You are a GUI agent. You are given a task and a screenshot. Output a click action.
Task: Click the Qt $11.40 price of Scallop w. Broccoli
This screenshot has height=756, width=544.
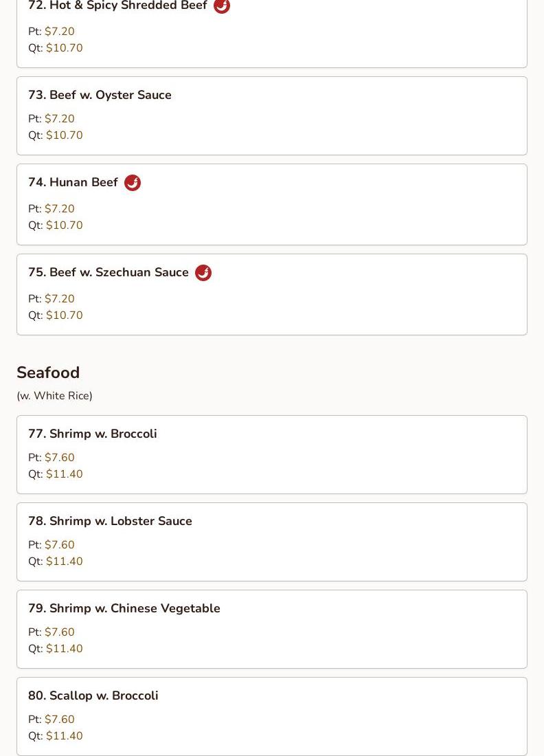click(65, 736)
